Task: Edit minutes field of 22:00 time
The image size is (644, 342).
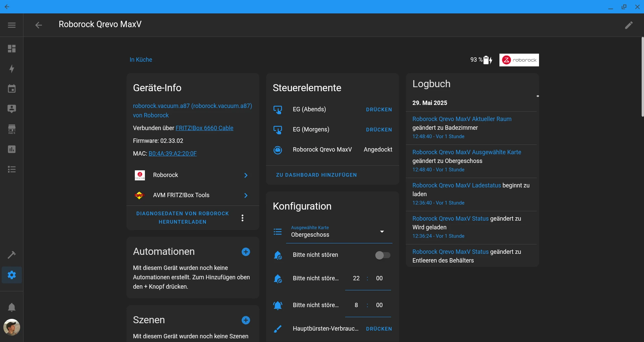Action: coord(379,278)
